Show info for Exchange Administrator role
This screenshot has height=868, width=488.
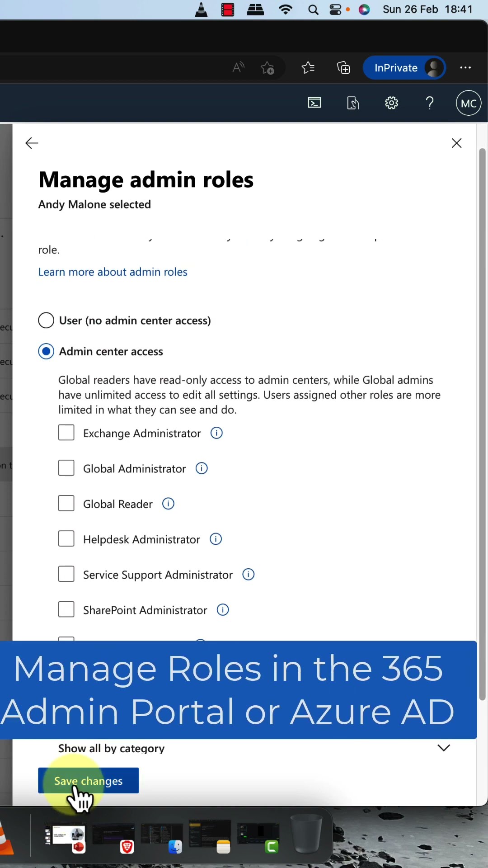(217, 433)
